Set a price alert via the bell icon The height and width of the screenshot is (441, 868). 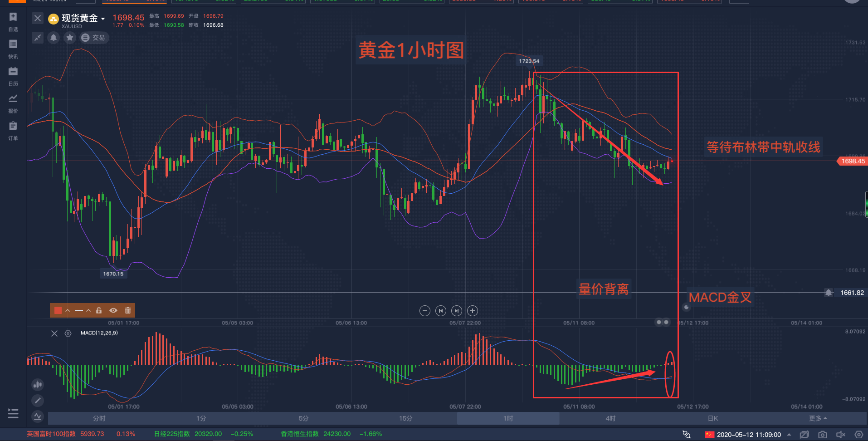pos(54,38)
